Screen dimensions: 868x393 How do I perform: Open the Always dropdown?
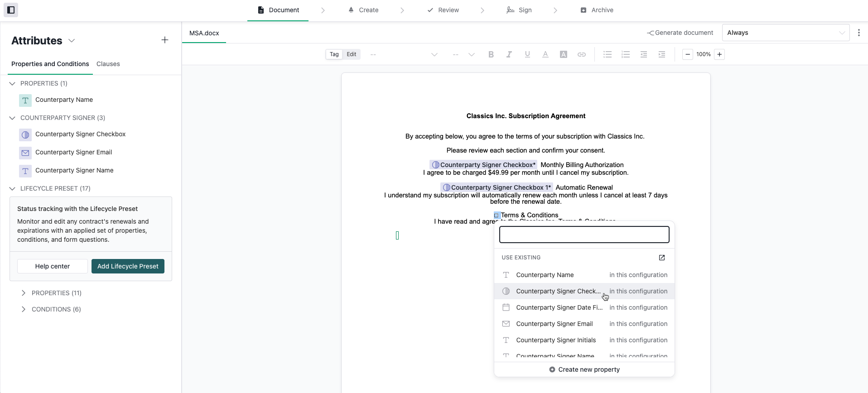[x=786, y=33]
